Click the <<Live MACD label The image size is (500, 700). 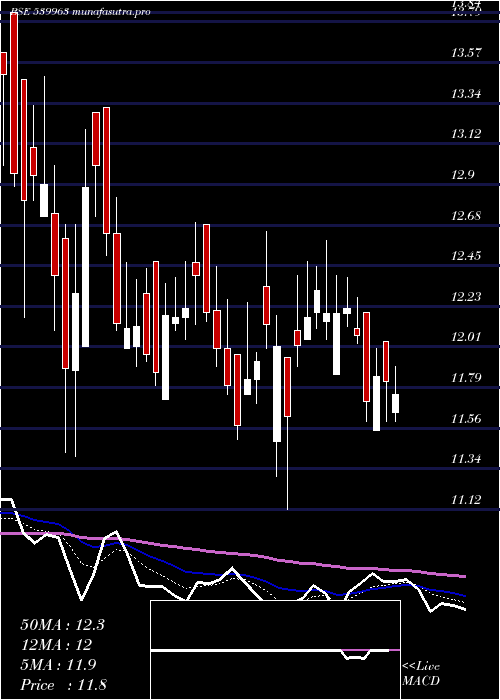pyautogui.click(x=421, y=674)
